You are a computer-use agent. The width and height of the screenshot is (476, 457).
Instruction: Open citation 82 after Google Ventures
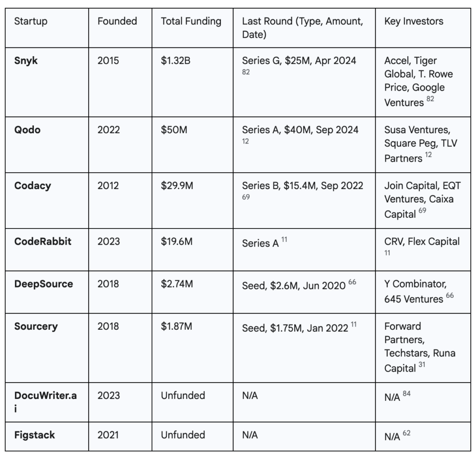pyautogui.click(x=430, y=99)
